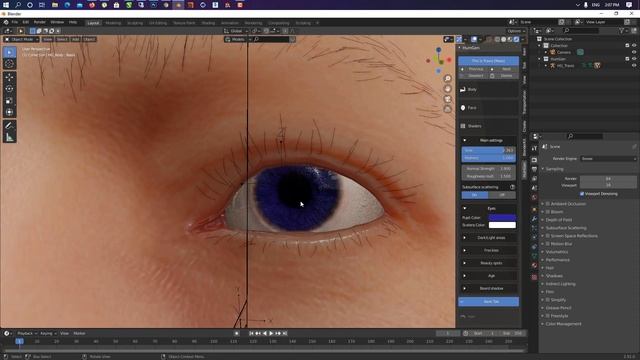Click the Normal Strength slider
The width and height of the screenshot is (640, 360).
pyautogui.click(x=489, y=169)
